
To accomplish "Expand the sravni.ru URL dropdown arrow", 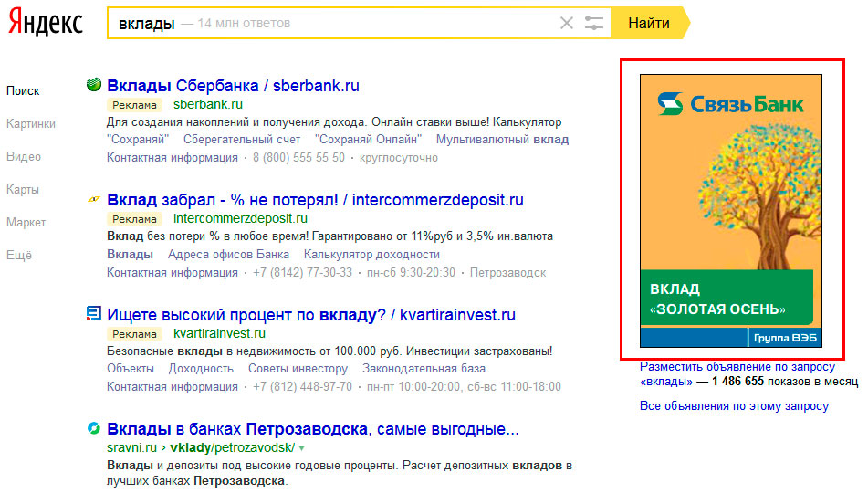I will pos(302,447).
